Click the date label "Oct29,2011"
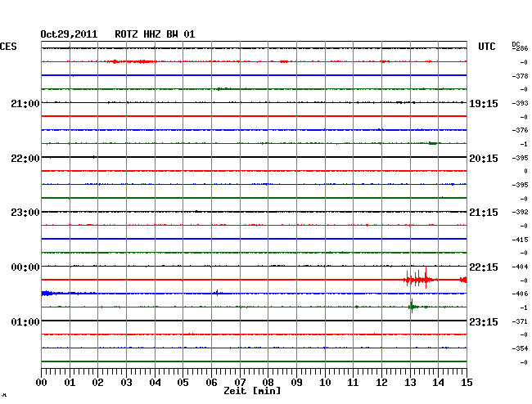 69,34
